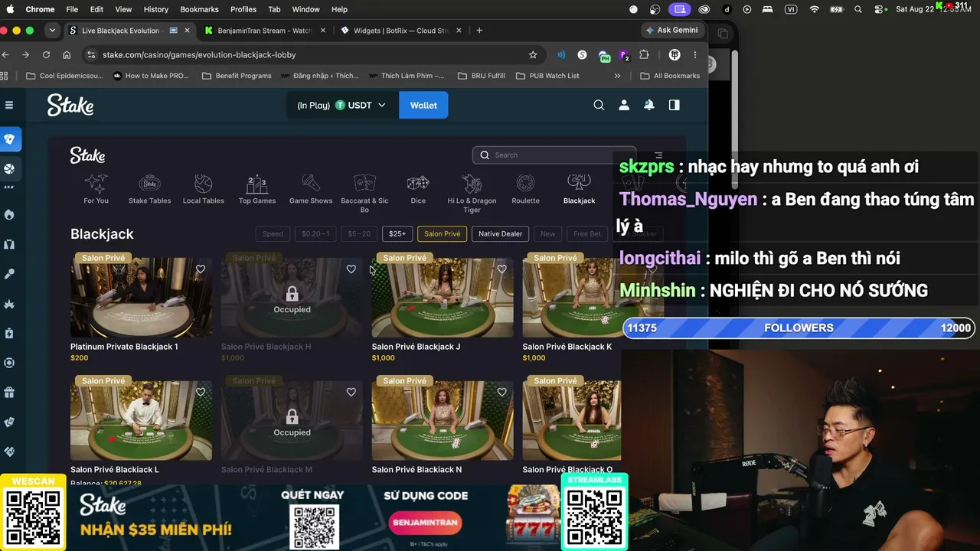The image size is (980, 551).
Task: Toggle the Salon Privé filter chip
Action: (x=443, y=234)
